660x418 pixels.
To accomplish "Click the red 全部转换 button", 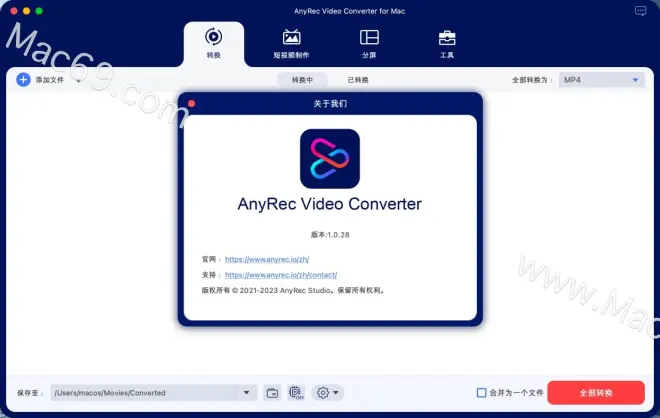I will (596, 393).
